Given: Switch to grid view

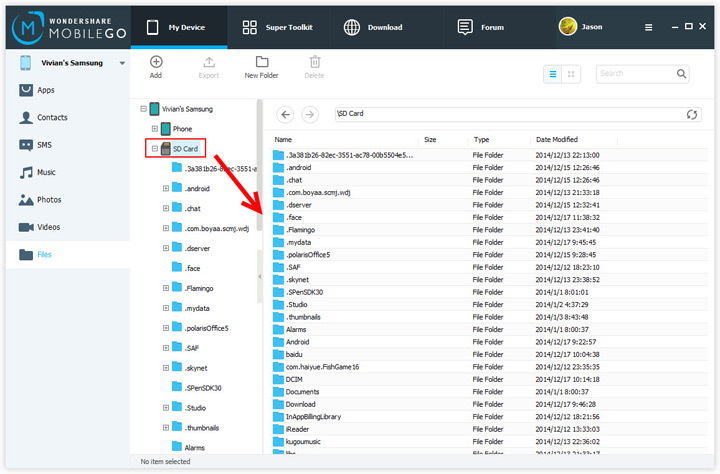Looking at the screenshot, I should click(x=571, y=74).
